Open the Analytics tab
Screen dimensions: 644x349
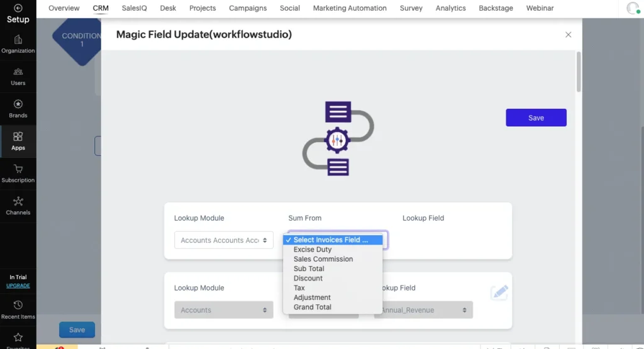pos(450,8)
